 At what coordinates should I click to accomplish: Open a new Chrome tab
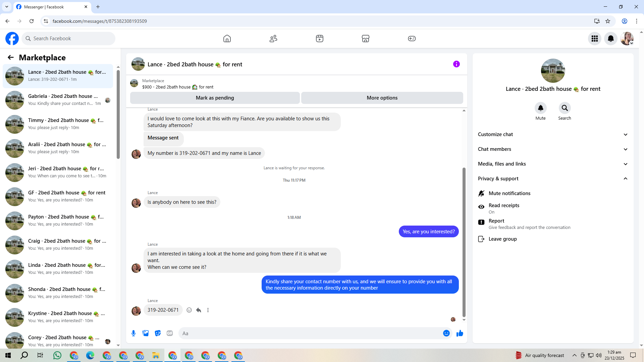(x=98, y=7)
